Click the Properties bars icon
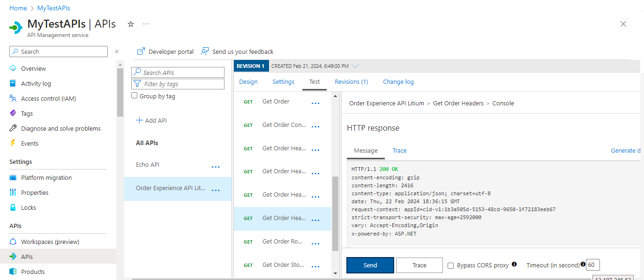Screen dimensions: 644x280 click(x=13, y=192)
